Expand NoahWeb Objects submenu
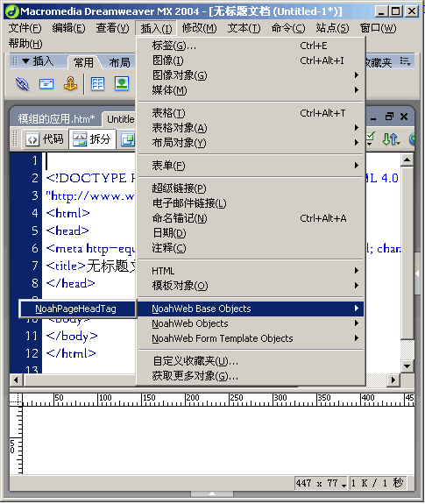This screenshot has width=425, height=504. (x=251, y=323)
